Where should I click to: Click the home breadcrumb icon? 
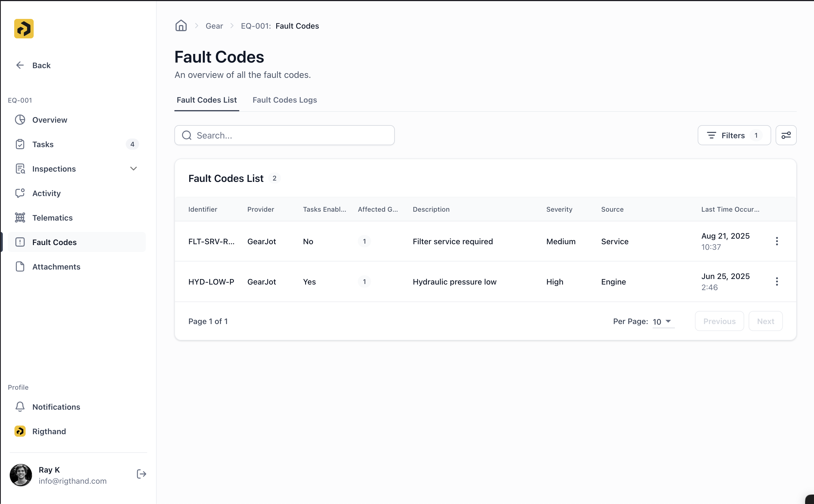[181, 26]
